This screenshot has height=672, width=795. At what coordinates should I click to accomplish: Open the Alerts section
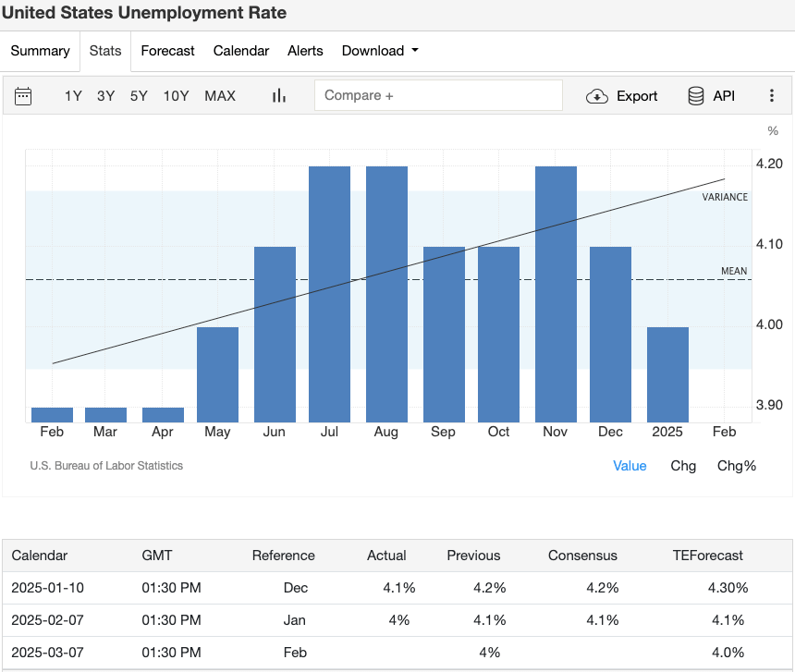(305, 51)
